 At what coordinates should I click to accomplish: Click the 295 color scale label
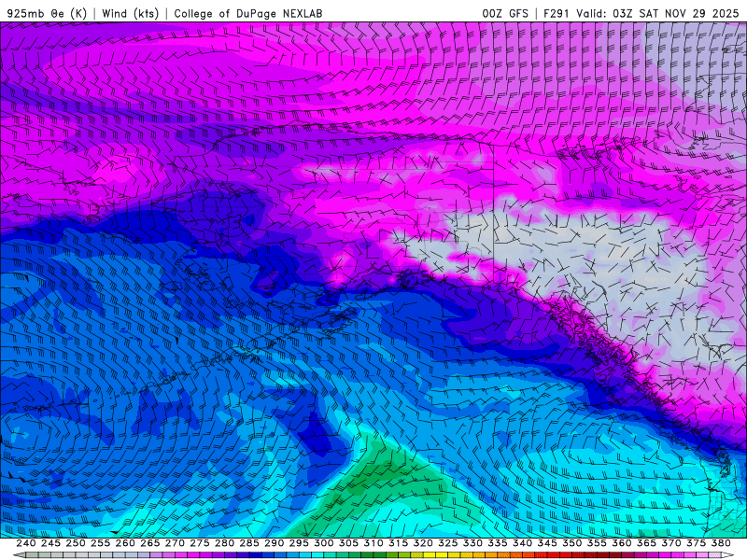click(x=299, y=543)
